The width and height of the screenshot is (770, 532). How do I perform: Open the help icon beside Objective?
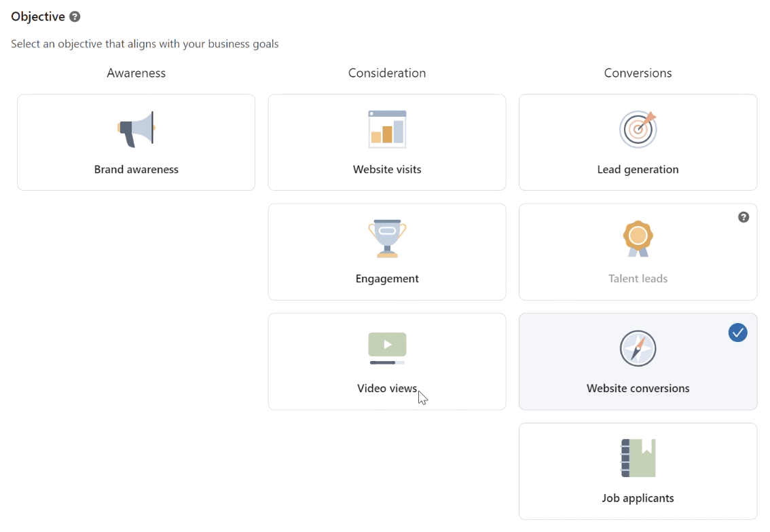75,17
